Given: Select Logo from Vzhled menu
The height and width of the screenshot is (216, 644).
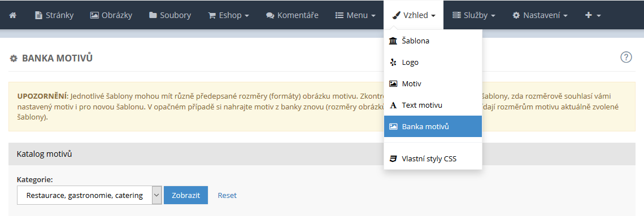Looking at the screenshot, I should coord(433,62).
